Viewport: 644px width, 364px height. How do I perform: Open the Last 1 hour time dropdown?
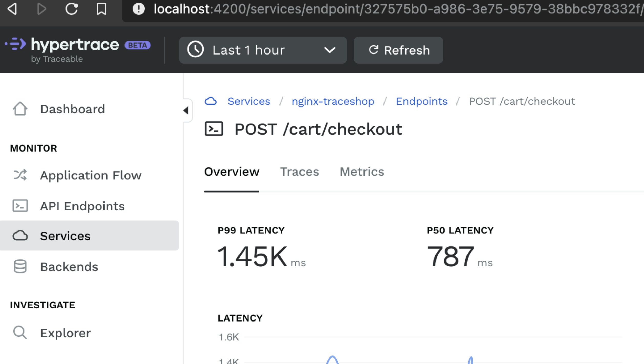[263, 50]
